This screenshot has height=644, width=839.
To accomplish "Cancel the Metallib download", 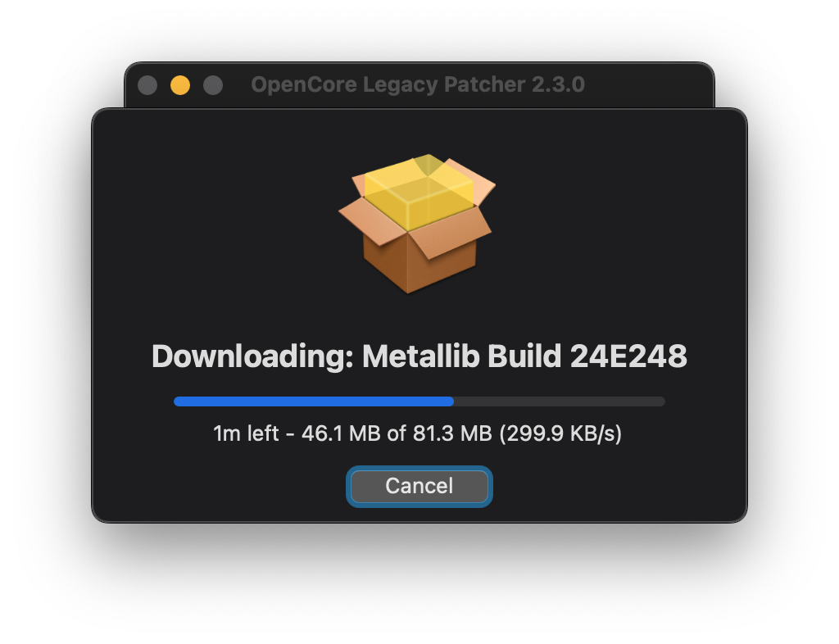I will (x=419, y=486).
